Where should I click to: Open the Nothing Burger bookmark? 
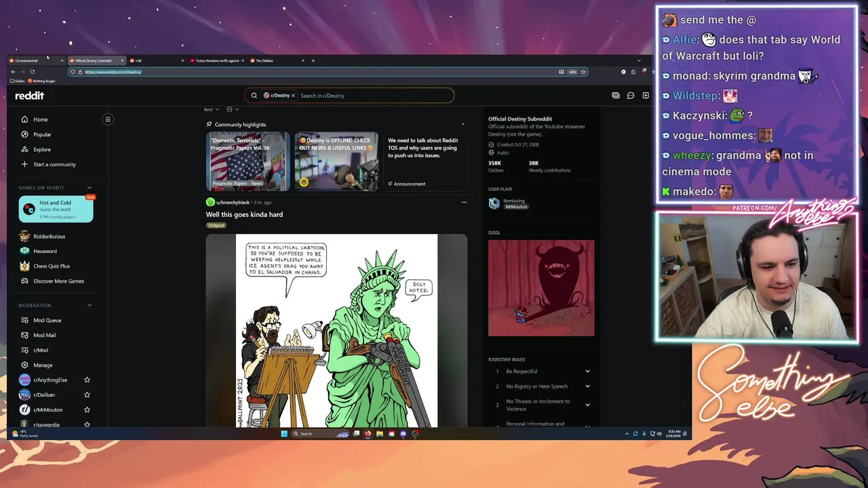[41, 81]
